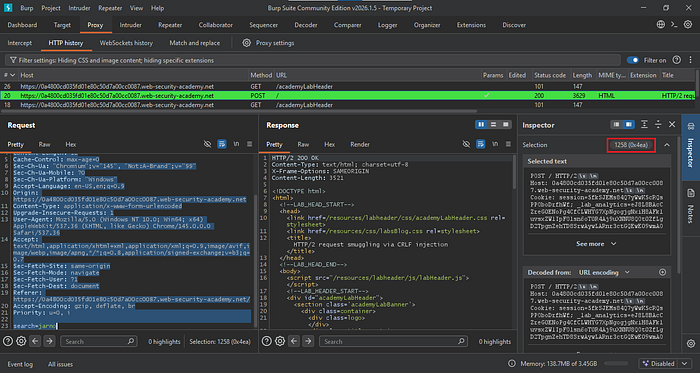
Task: Click the Request panel search field
Action: pyautogui.click(x=98, y=341)
